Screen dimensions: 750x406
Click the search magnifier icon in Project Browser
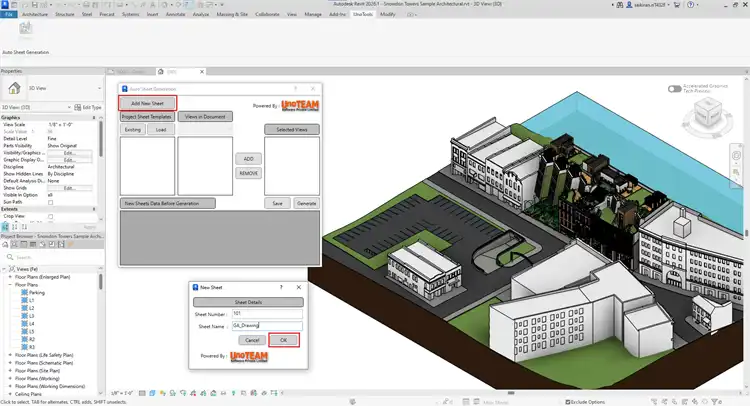[x=10, y=257]
